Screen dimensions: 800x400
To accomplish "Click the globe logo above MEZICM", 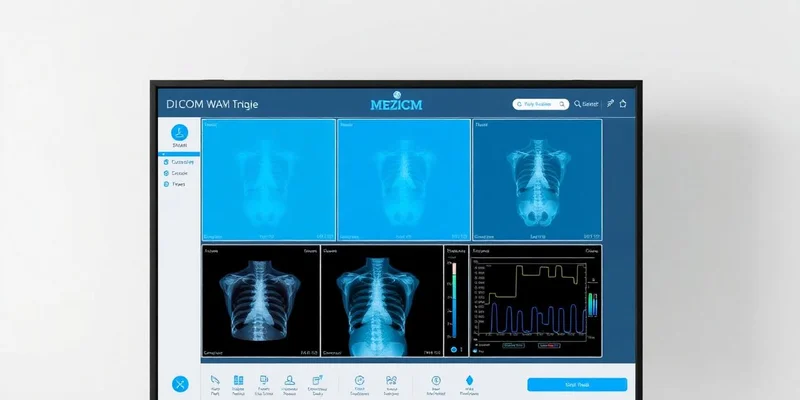I will 397,94.
